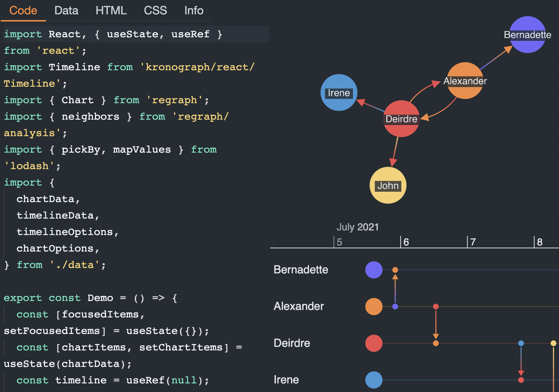
Task: Click the purple arrow from Alexander to Bernadette on timeline
Action: (x=395, y=287)
